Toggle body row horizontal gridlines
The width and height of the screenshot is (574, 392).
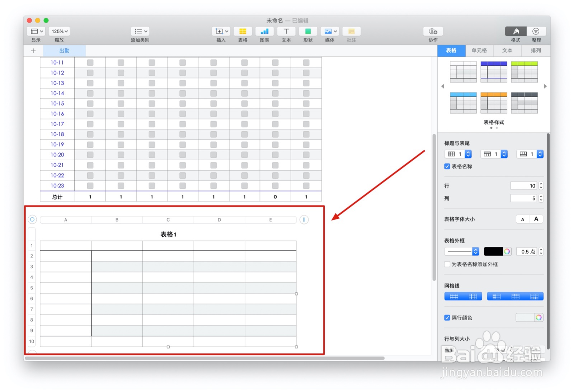click(x=454, y=297)
